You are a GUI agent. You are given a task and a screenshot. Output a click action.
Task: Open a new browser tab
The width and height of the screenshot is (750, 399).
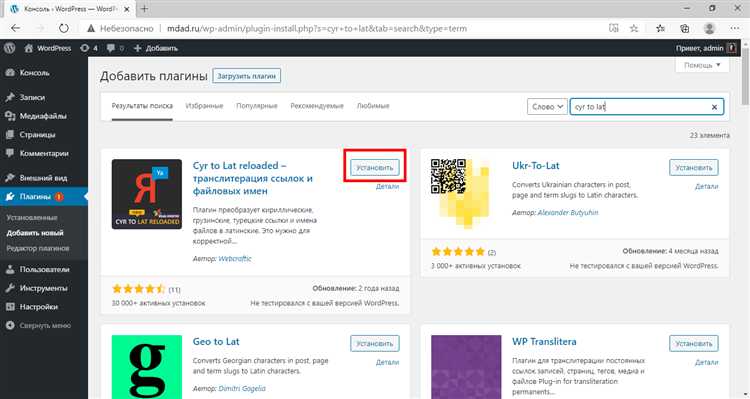[144, 9]
